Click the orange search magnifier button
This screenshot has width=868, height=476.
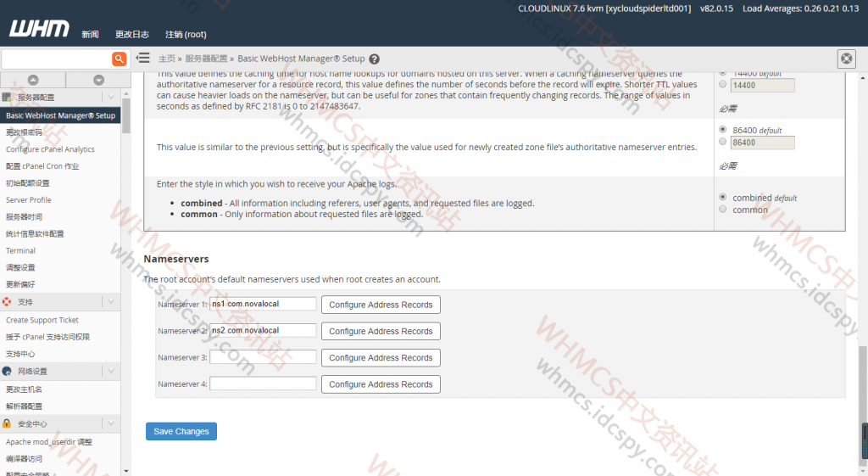[x=119, y=59]
